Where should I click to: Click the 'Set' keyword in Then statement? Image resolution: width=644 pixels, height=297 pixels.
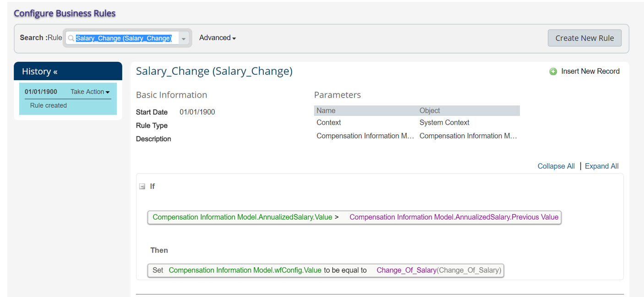(x=158, y=270)
